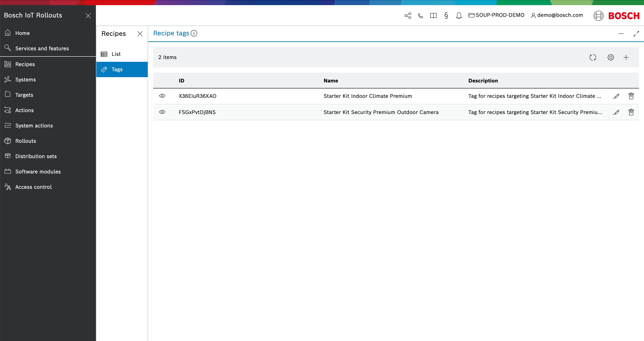Click the share/connect icon in toolbar

tap(407, 16)
